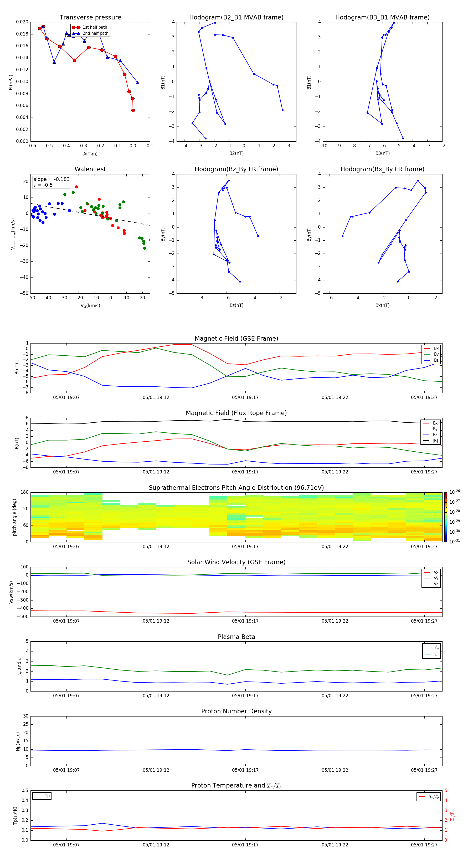Screen dimensions: 473x868
Task: Click the Vx legend entry
Action: (x=431, y=572)
